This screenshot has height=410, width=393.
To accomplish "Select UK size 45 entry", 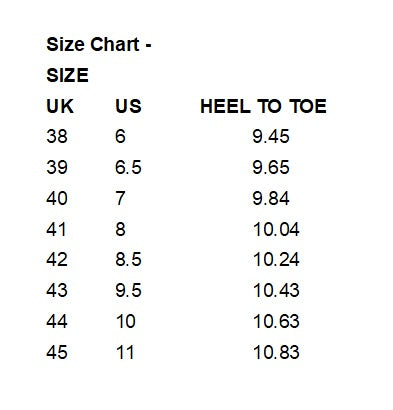I will [57, 352].
